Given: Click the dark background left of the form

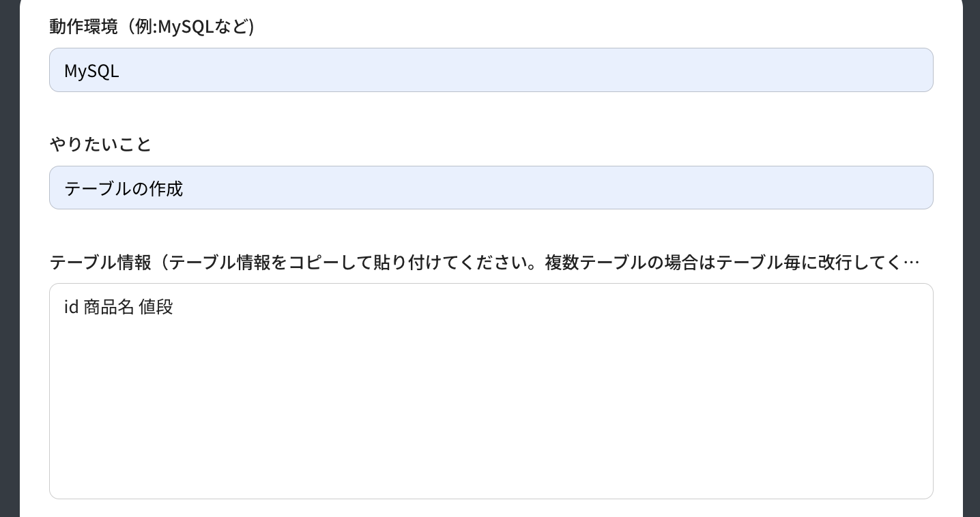Looking at the screenshot, I should [10, 273].
